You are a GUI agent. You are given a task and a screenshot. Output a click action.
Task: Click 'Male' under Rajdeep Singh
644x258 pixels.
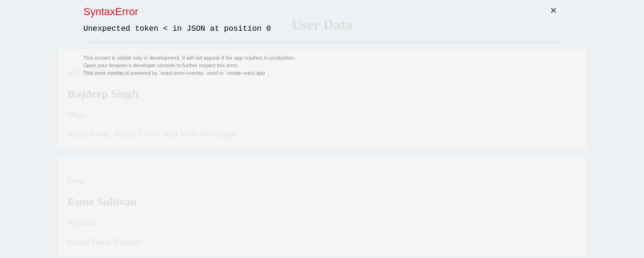click(77, 115)
